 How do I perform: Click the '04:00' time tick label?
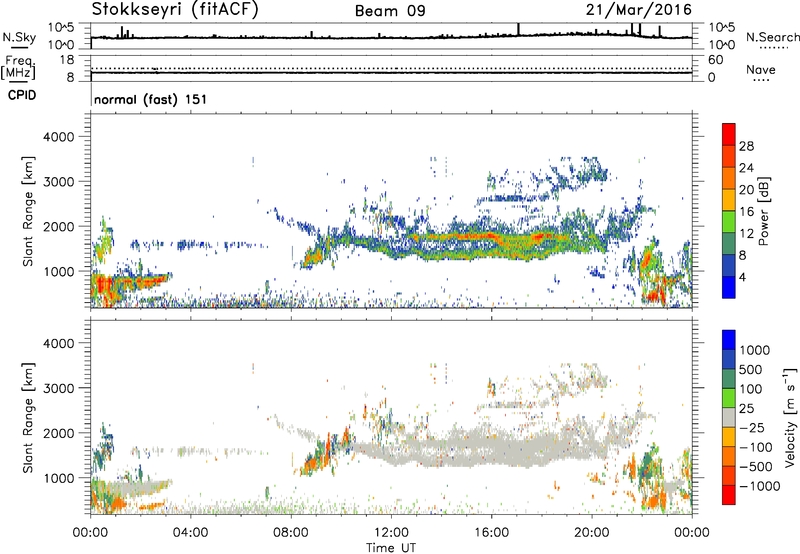[x=190, y=533]
